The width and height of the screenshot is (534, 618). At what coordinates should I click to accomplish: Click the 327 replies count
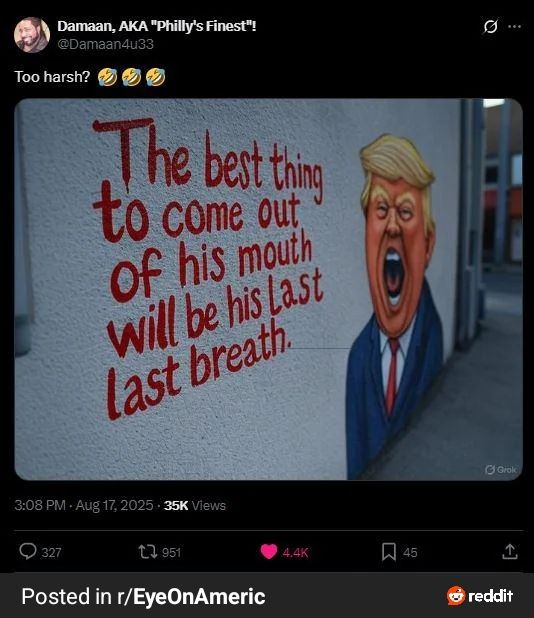tap(51, 553)
